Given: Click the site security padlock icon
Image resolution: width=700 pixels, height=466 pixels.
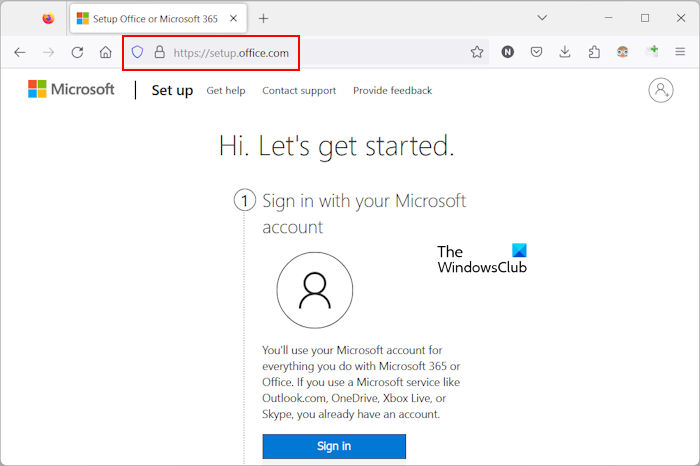Looking at the screenshot, I should (159, 52).
